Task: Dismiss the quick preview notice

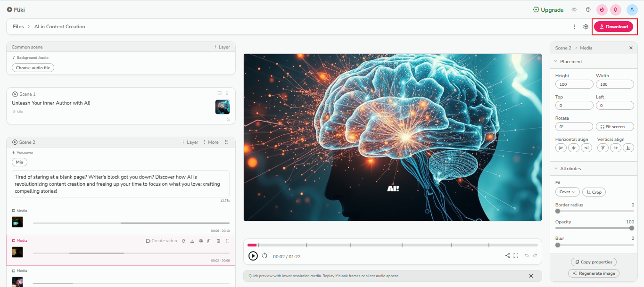Action: (x=531, y=276)
